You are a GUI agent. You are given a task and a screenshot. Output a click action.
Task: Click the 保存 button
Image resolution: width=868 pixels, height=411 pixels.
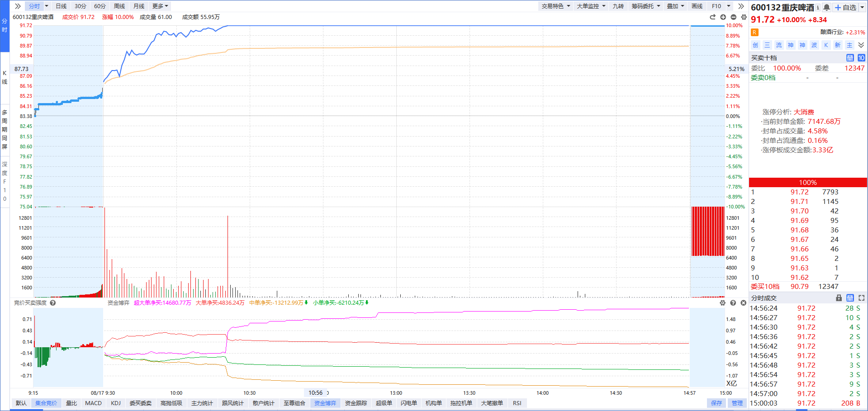[716, 403]
